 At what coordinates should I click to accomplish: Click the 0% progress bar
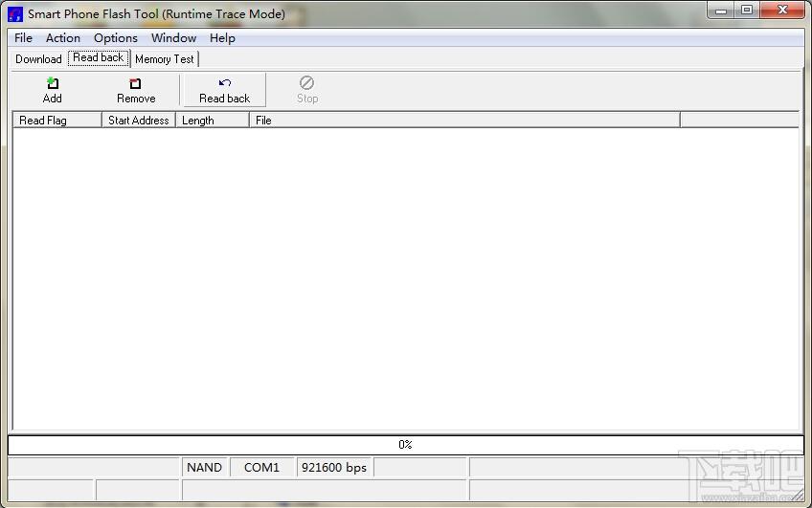tap(405, 445)
